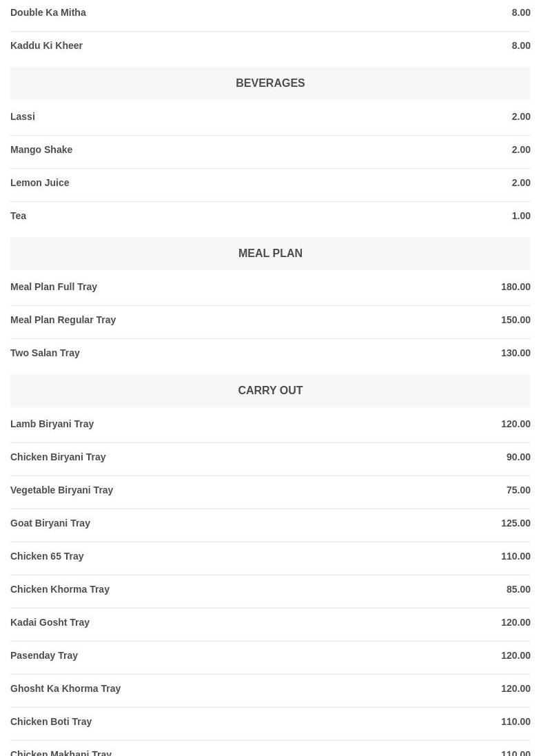The width and height of the screenshot is (541, 756).
Task: Click the Lassi menu item
Action: click(23, 116)
